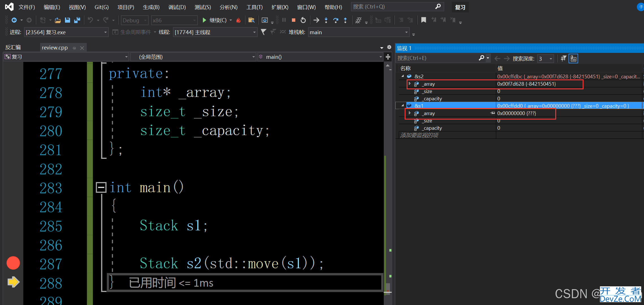This screenshot has height=305, width=644.
Task: Click the pin marker on &s1 _array value
Action: tap(493, 113)
